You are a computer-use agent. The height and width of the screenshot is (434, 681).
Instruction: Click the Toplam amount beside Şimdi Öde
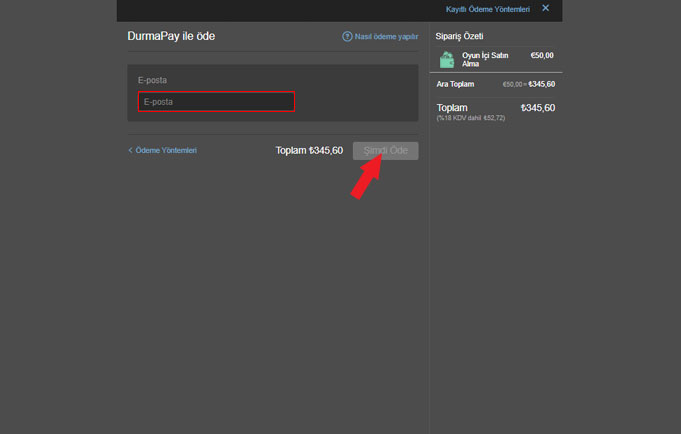click(x=309, y=151)
